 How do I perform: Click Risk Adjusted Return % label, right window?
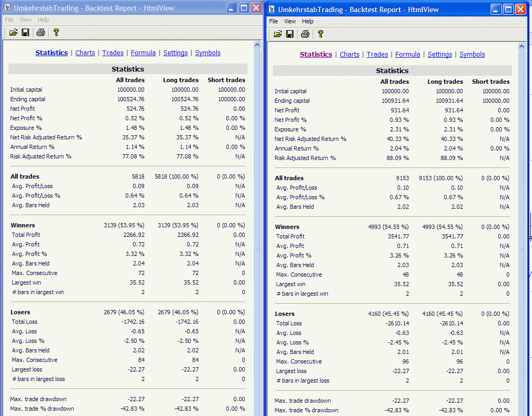(x=305, y=158)
